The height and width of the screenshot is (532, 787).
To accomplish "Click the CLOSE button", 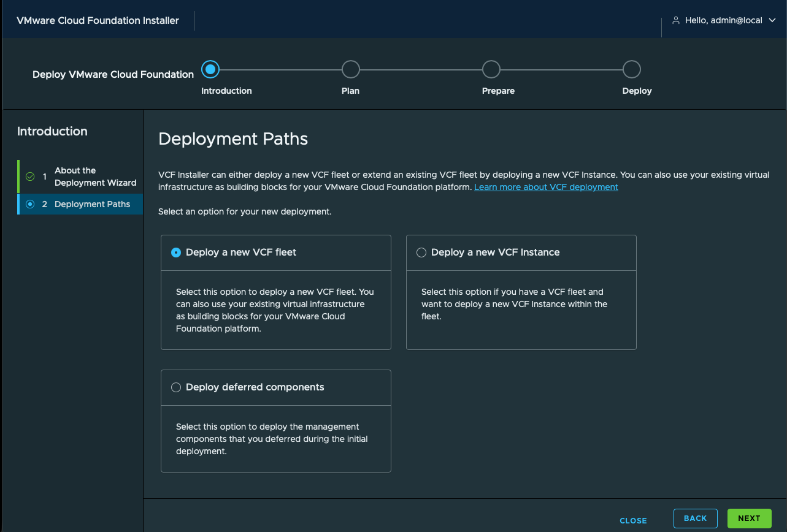I will pyautogui.click(x=633, y=521).
